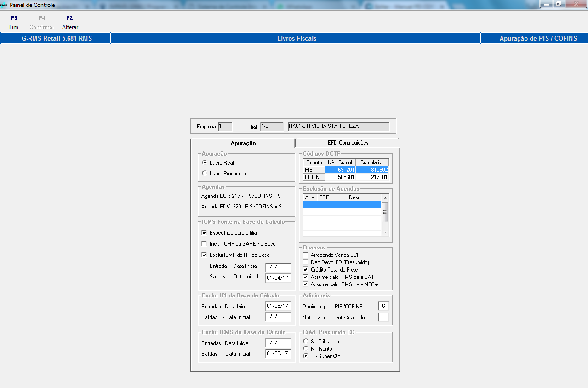The height and width of the screenshot is (388, 588).
Task: Minimize the Painel de Controle window
Action: coord(546,4)
